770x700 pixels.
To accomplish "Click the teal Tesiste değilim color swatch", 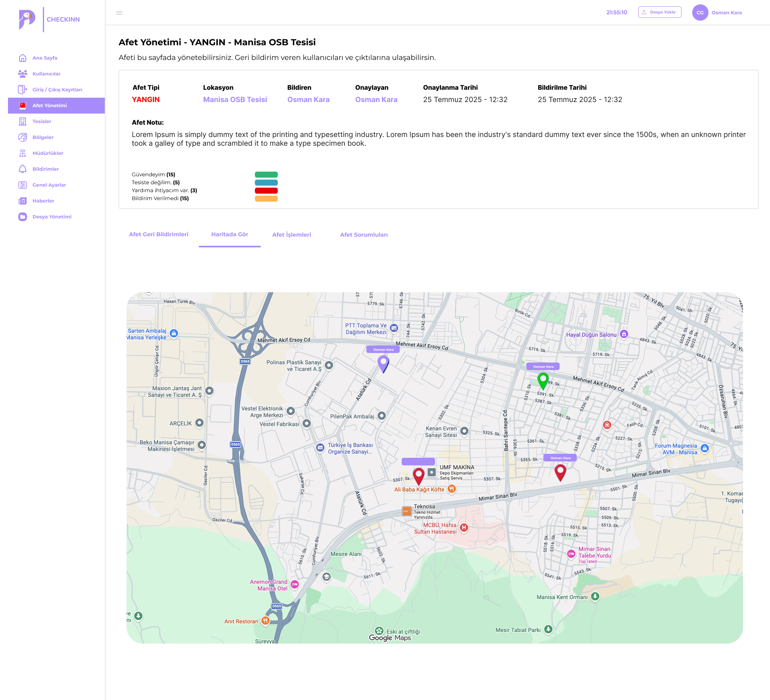I will coord(266,183).
